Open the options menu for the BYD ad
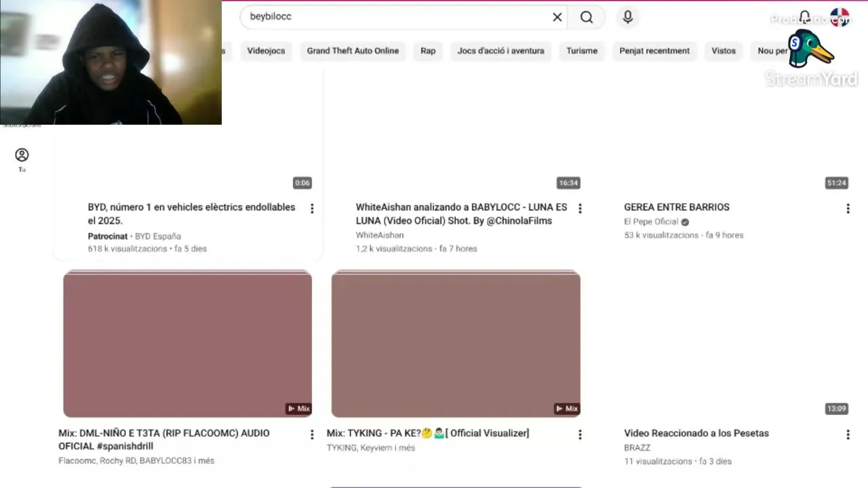Image resolution: width=868 pixels, height=488 pixels. point(312,209)
